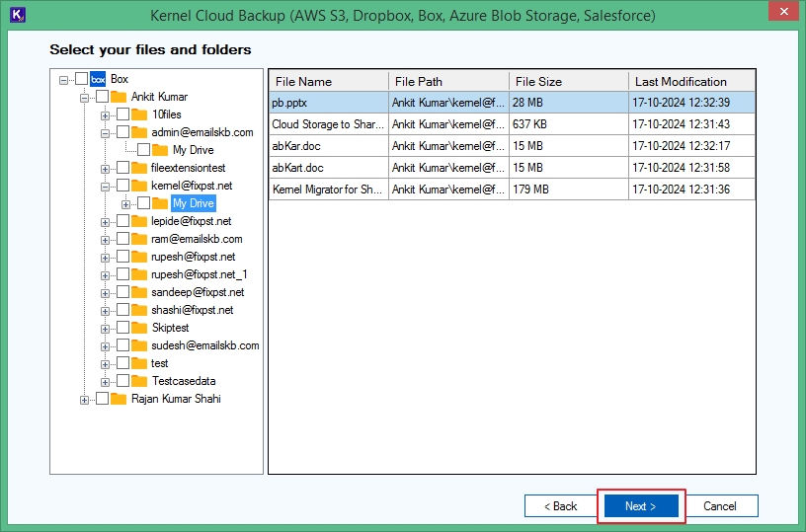Go back with the Back button
This screenshot has width=806, height=532.
pos(560,505)
